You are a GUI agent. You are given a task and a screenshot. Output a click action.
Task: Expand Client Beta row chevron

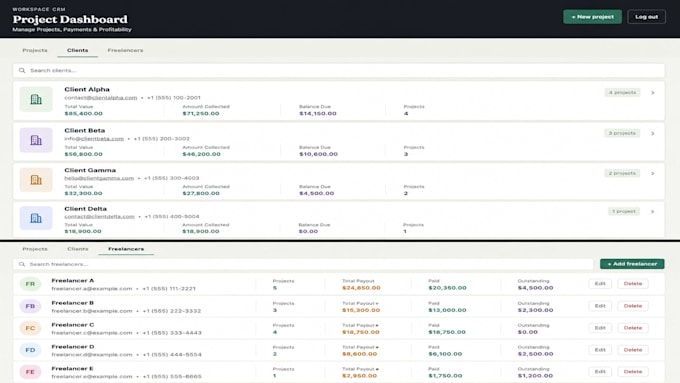(x=653, y=134)
